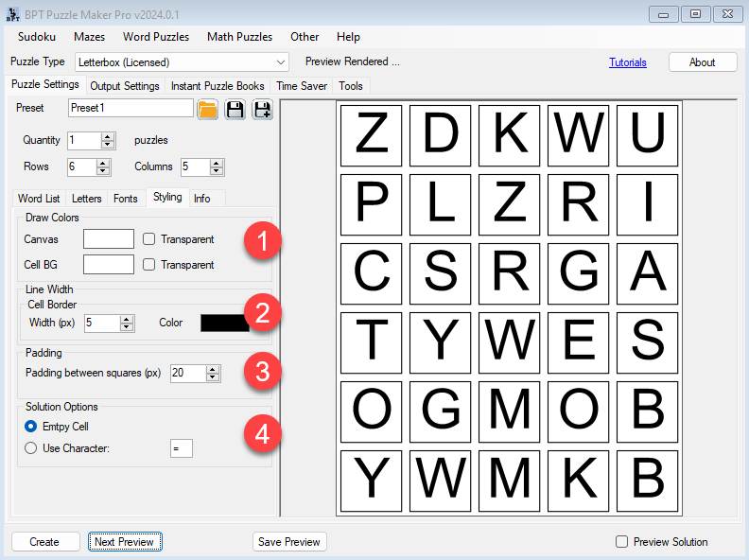Open preset using the folder icon
This screenshot has width=749, height=560.
(208, 110)
